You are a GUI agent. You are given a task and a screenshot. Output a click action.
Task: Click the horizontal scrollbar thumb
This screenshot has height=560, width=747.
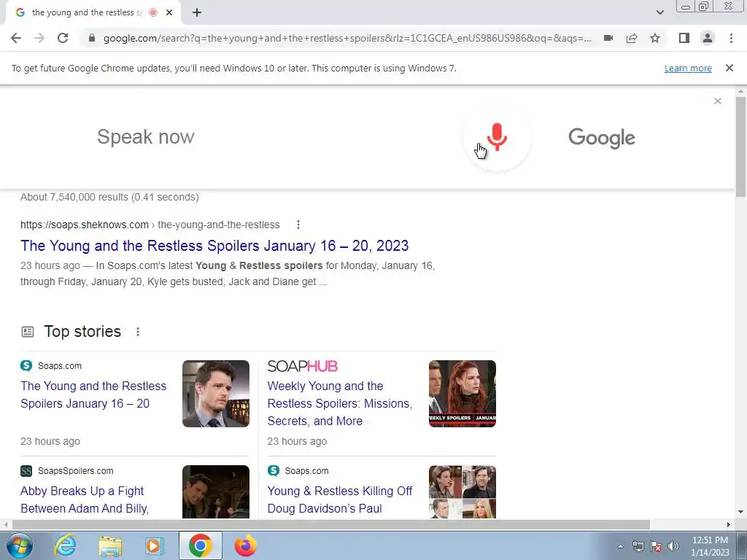330,524
